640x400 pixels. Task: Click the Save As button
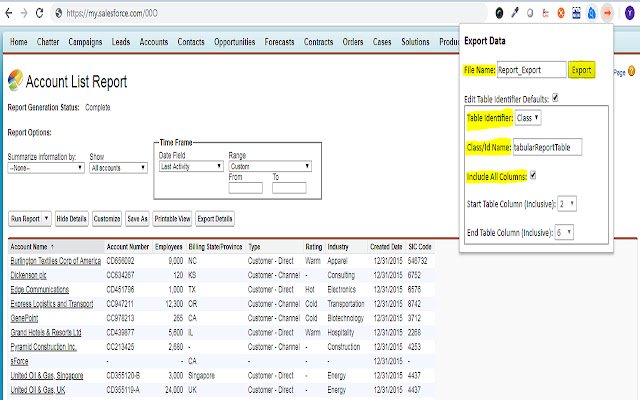137,218
